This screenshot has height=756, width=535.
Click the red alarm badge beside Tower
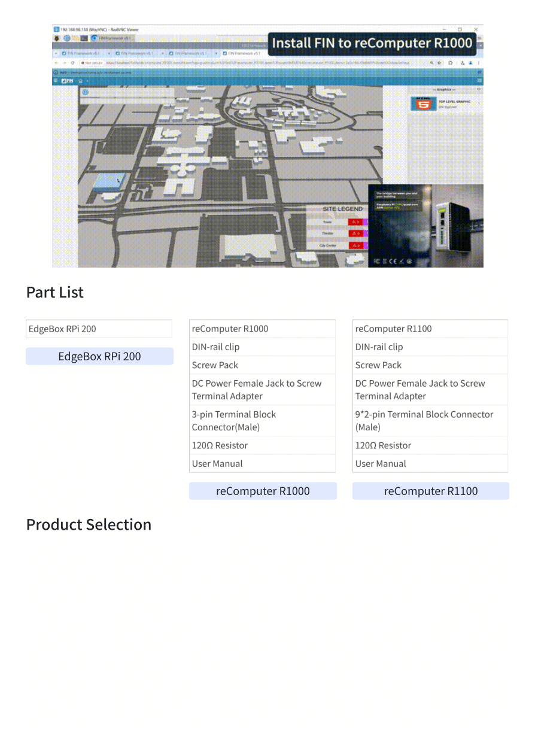point(355,222)
